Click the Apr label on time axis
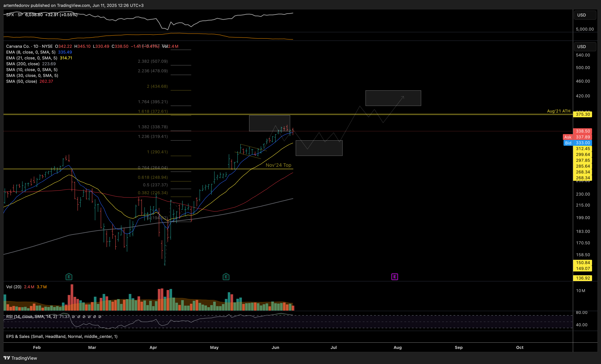Image resolution: width=601 pixels, height=364 pixels. (153, 348)
